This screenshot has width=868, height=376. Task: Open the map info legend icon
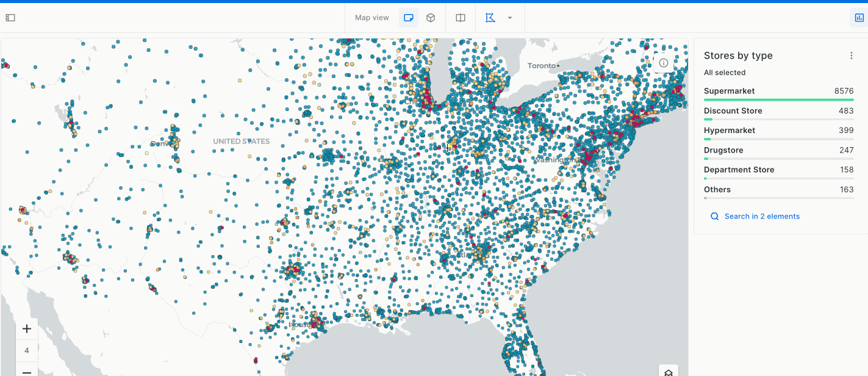pos(664,63)
